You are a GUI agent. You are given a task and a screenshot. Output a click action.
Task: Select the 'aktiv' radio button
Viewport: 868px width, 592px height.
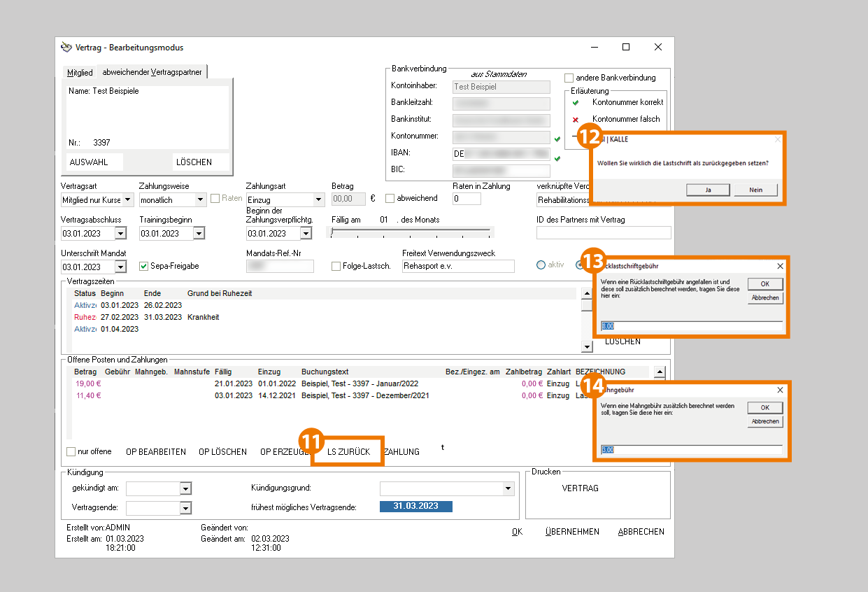pyautogui.click(x=541, y=265)
